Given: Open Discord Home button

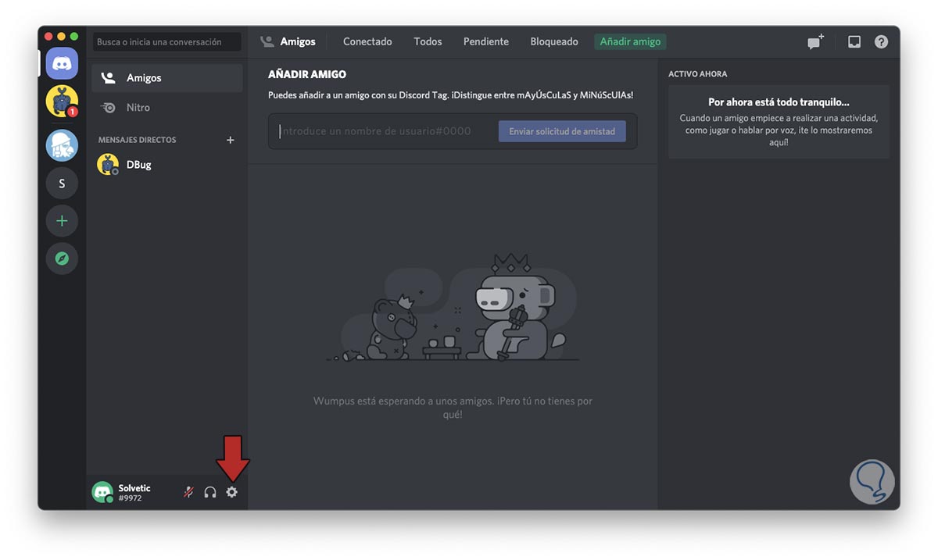Looking at the screenshot, I should (x=62, y=63).
